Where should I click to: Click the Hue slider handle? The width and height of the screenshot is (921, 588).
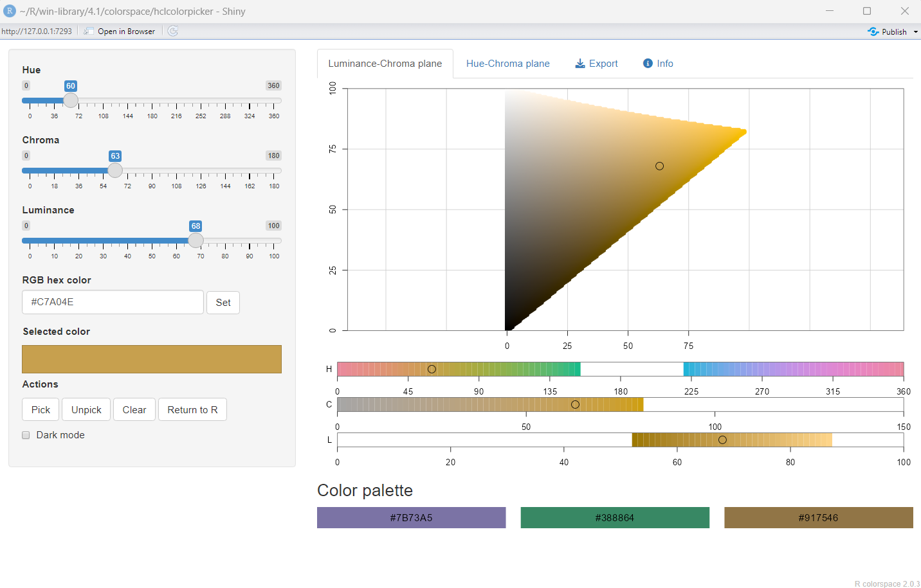click(x=71, y=100)
